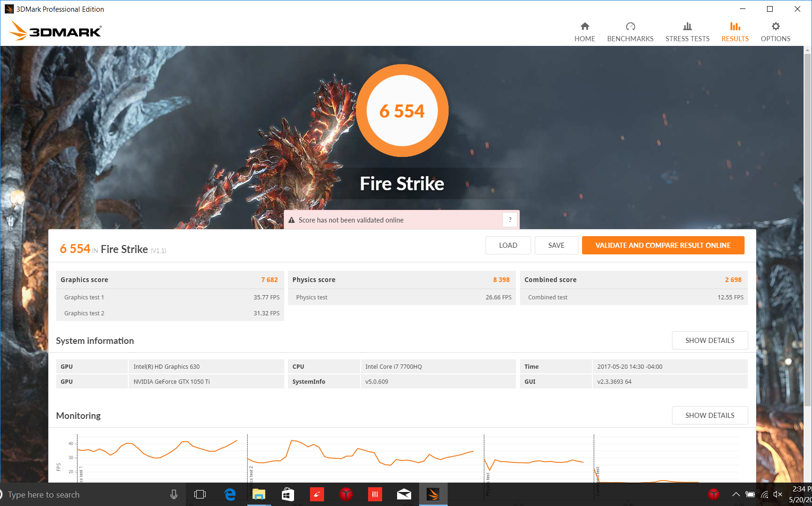This screenshot has width=812, height=506.
Task: Click the vertical scrollbar of results page
Action: tap(807, 230)
